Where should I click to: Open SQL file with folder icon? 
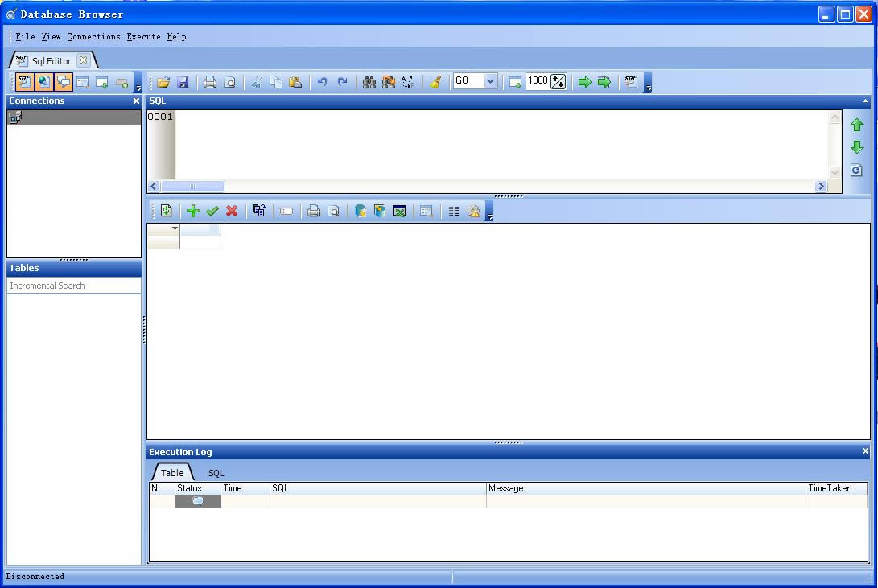[x=163, y=82]
